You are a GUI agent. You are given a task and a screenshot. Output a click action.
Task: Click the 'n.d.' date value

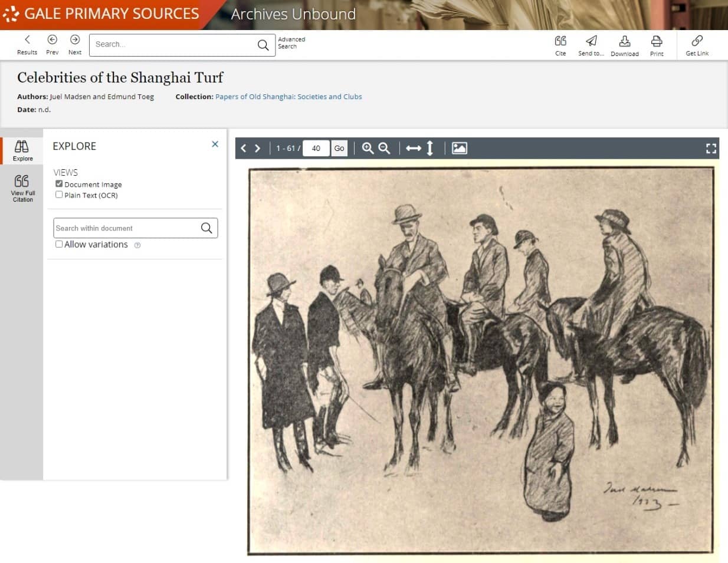tap(45, 110)
